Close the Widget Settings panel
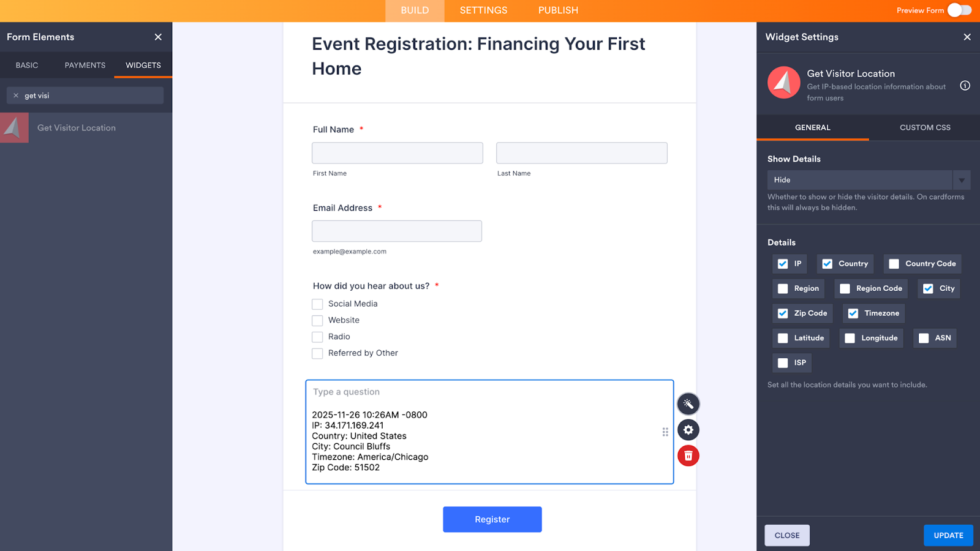This screenshot has height=551, width=980. pyautogui.click(x=967, y=37)
